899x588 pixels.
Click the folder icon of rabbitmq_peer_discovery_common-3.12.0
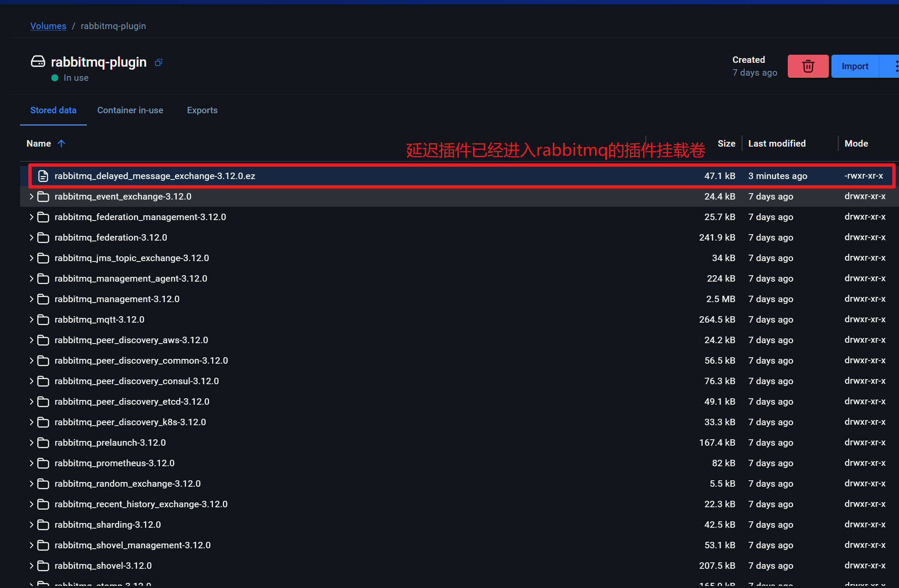click(x=43, y=361)
